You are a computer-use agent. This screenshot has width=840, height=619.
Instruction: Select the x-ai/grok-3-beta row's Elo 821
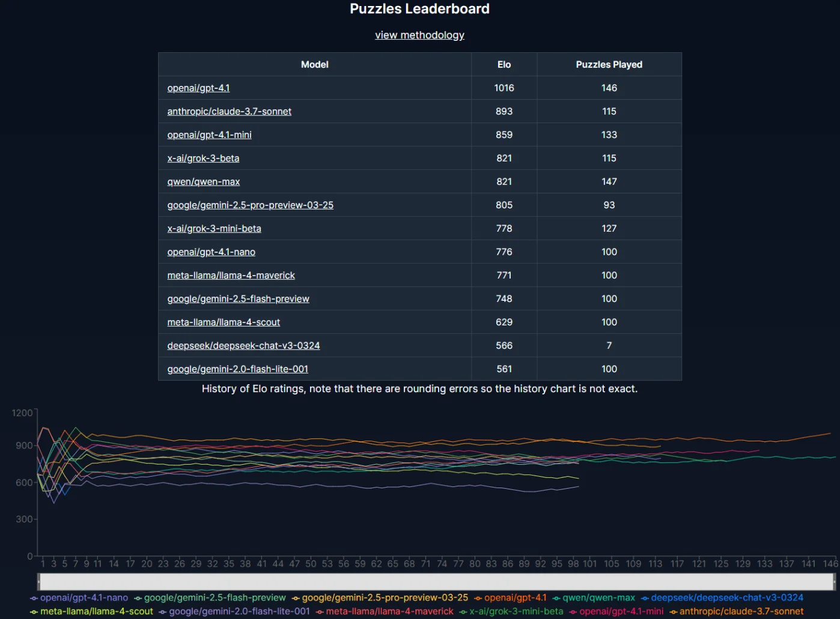504,158
